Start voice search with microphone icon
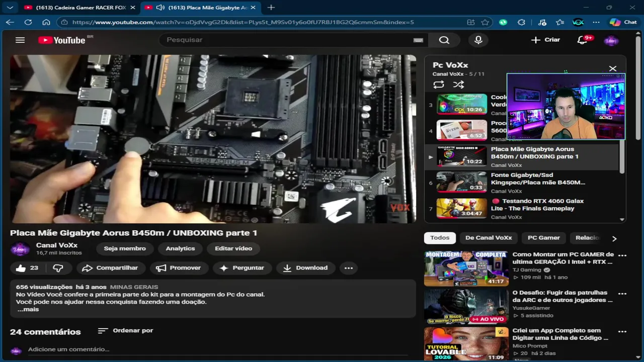Screen dimensions: 644x362 (478, 40)
